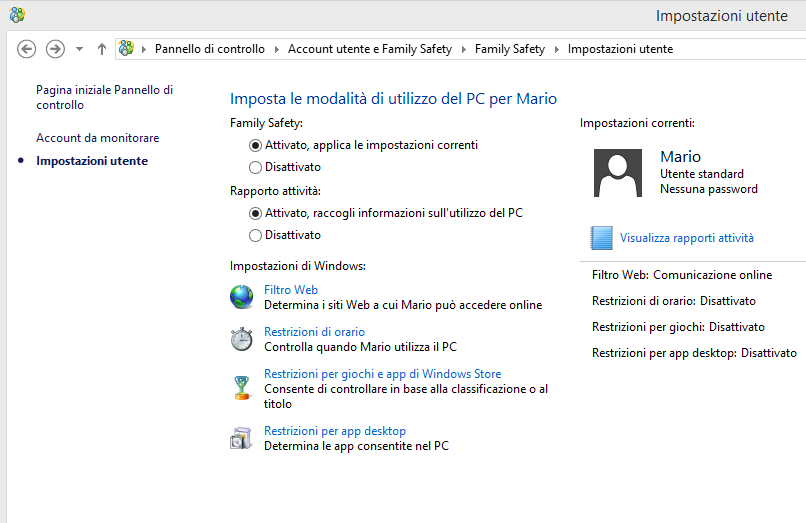Image resolution: width=806 pixels, height=523 pixels.
Task: Click the Filtro Web: Comunicazione online status
Action: [x=682, y=275]
